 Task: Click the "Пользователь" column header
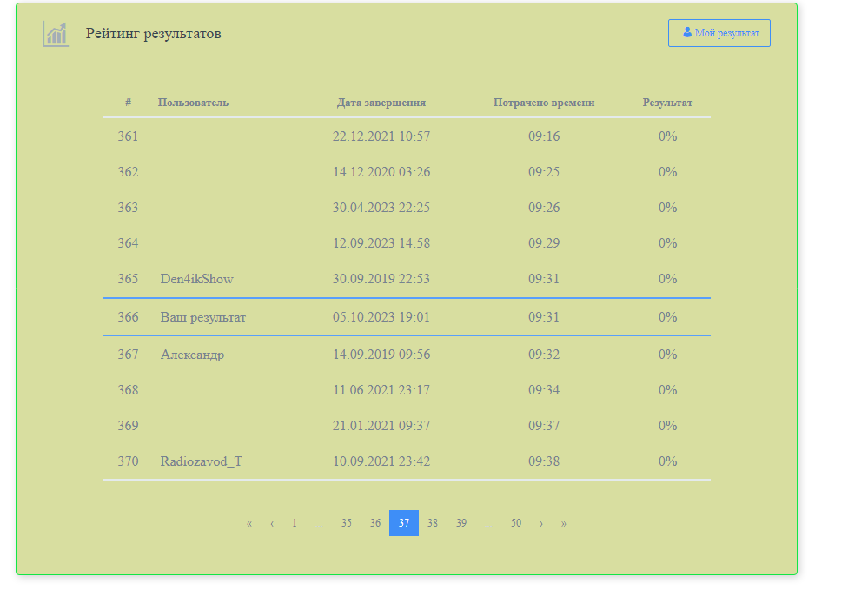pyautogui.click(x=193, y=103)
